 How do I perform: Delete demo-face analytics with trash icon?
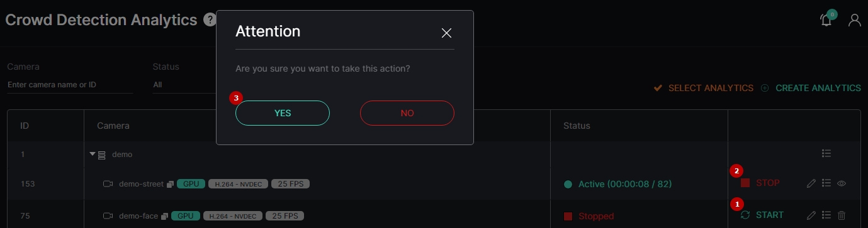(x=842, y=215)
